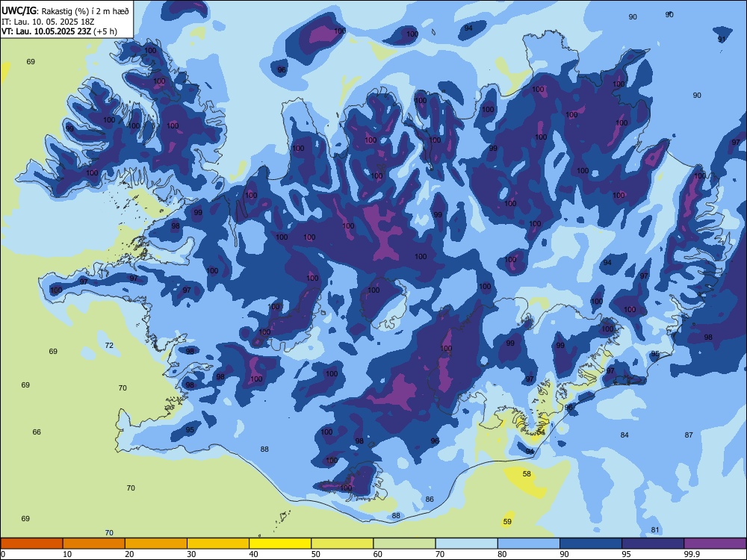Image resolution: width=747 pixels, height=560 pixels.
Task: Click the humidity value 91 at top right
Action: (722, 39)
